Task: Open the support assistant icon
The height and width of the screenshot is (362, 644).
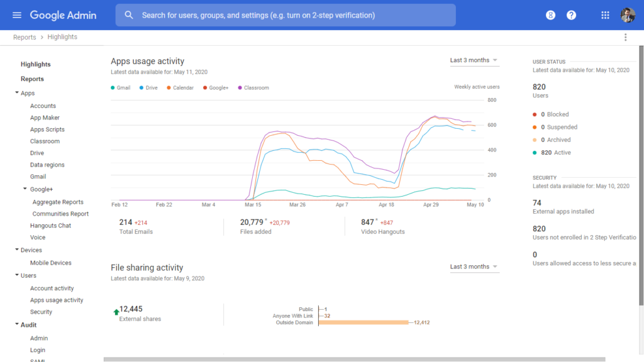Action: click(x=550, y=15)
